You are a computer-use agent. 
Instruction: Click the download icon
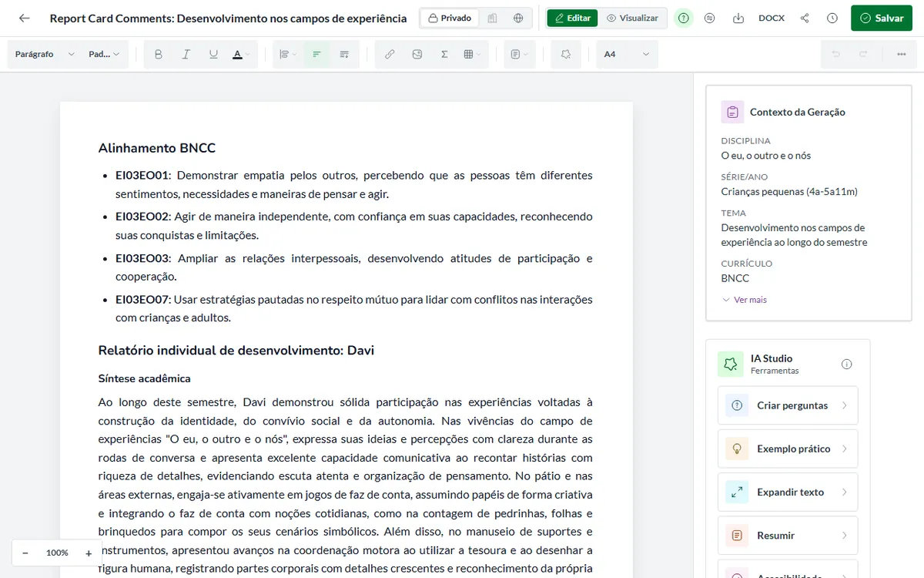pos(738,18)
